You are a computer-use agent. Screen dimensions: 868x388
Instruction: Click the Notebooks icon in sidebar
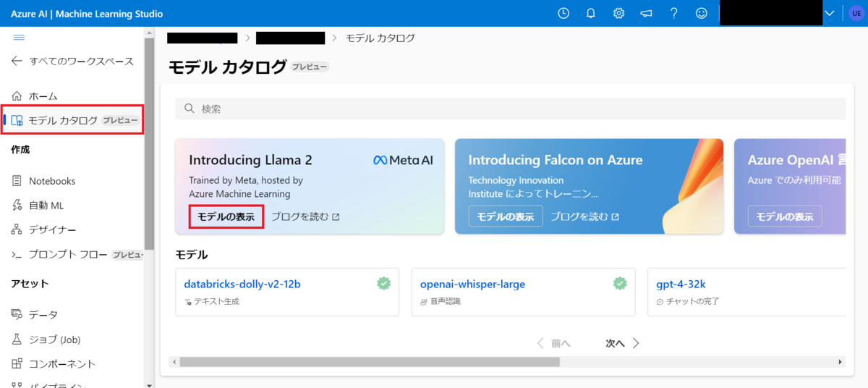17,181
